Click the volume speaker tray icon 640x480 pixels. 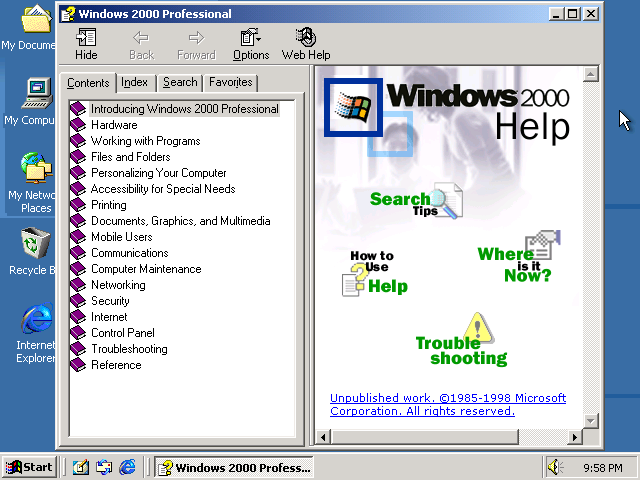(555, 467)
